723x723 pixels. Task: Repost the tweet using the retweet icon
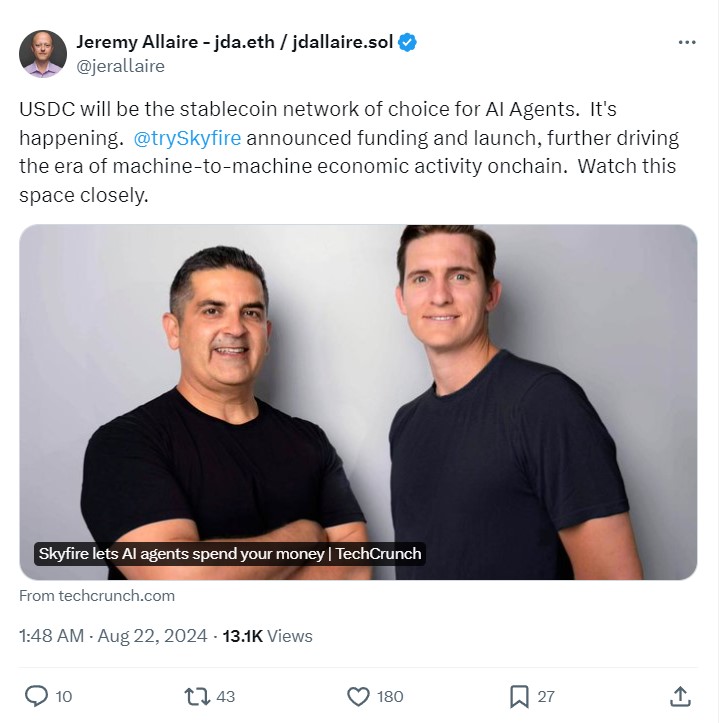pos(197,696)
